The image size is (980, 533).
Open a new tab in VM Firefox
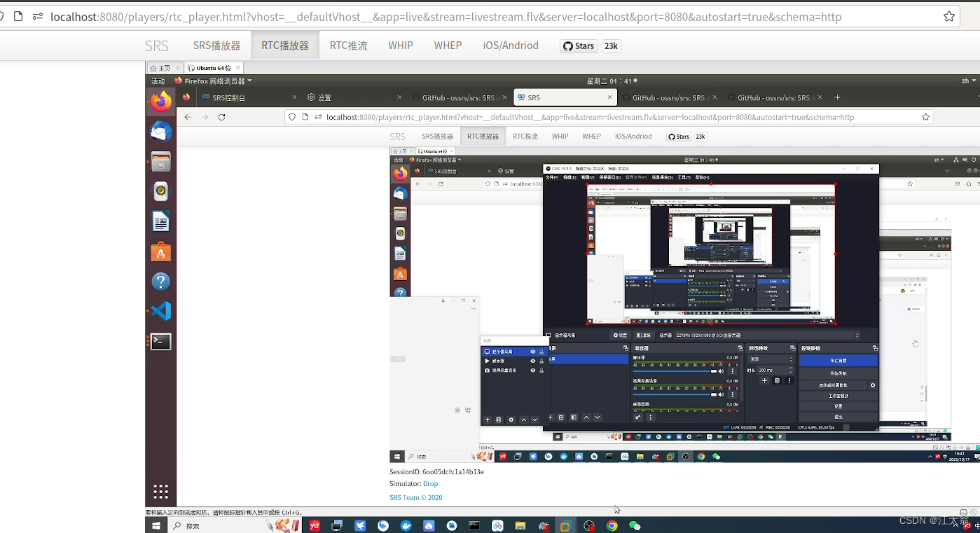pos(837,97)
